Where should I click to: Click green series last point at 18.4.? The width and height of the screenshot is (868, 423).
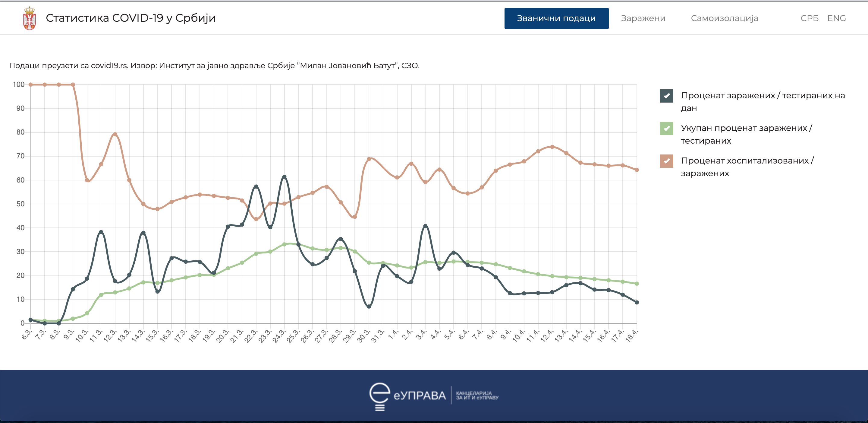(637, 284)
